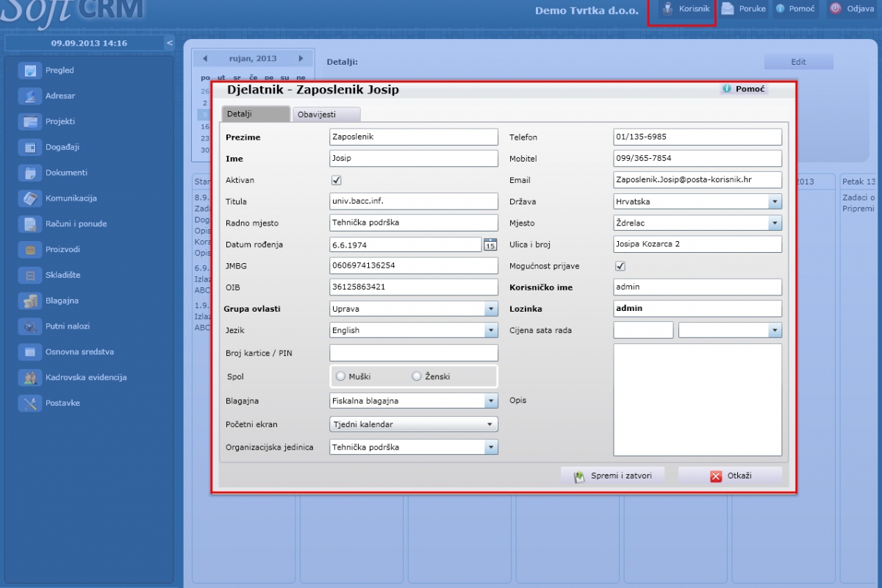Click Spremi i zatvori button
Screen dimensions: 882x588
coord(612,476)
